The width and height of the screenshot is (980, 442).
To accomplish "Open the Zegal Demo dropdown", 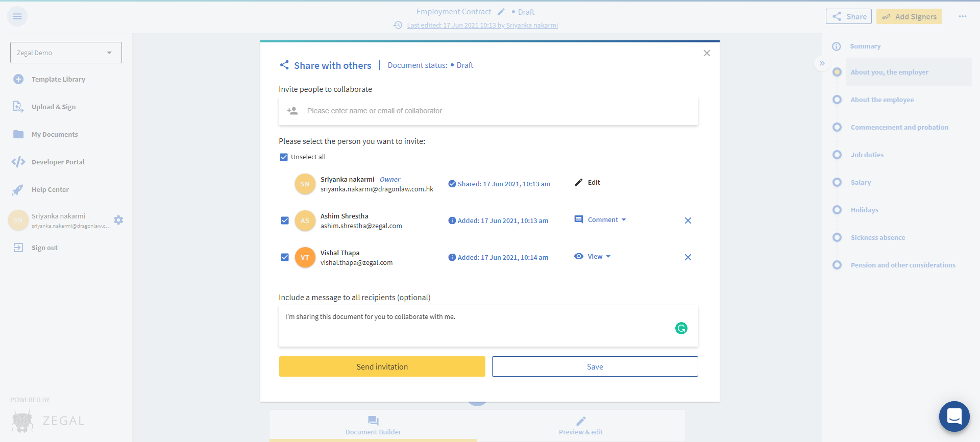I will tap(66, 53).
